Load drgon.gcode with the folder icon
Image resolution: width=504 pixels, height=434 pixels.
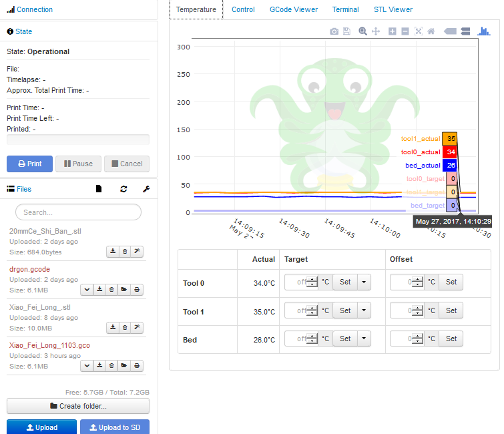coord(123,289)
